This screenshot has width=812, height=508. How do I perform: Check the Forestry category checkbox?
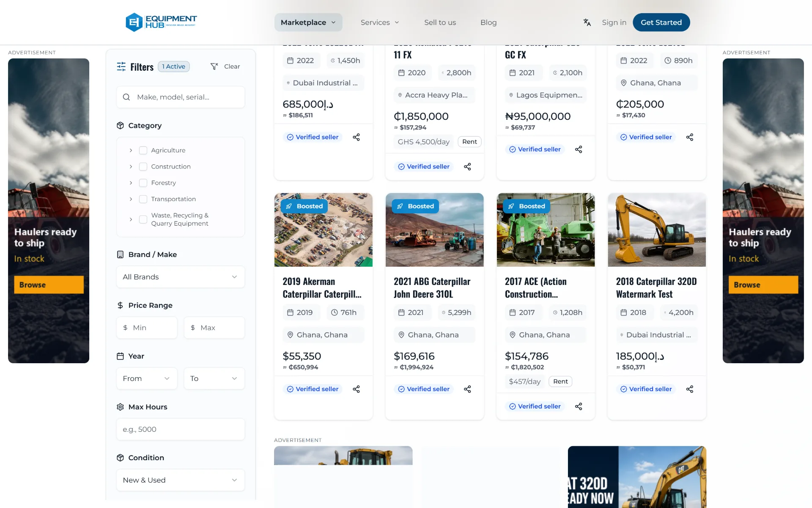point(143,183)
